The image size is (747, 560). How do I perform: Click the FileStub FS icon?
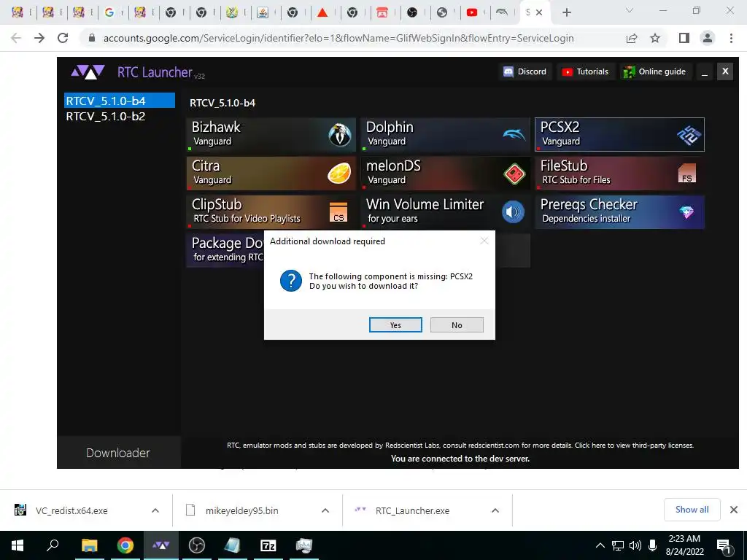pyautogui.click(x=686, y=174)
